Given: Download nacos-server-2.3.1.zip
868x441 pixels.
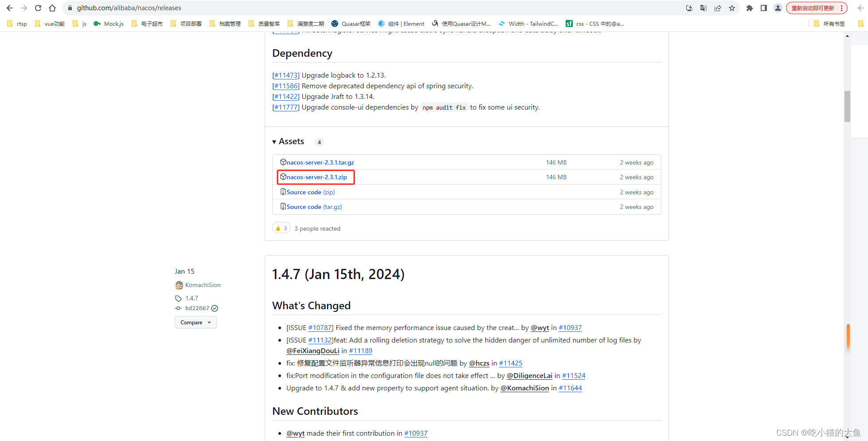Looking at the screenshot, I should click(x=317, y=177).
